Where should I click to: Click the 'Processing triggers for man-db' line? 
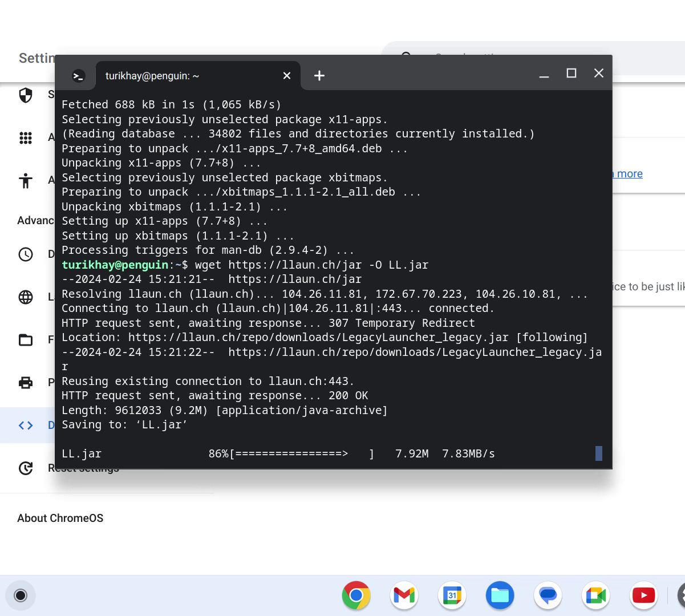pos(208,250)
